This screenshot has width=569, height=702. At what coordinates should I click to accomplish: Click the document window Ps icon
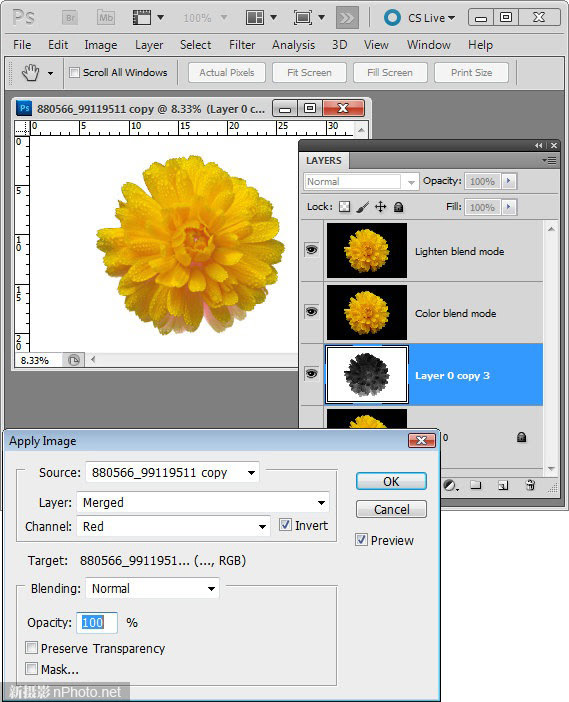pos(24,108)
